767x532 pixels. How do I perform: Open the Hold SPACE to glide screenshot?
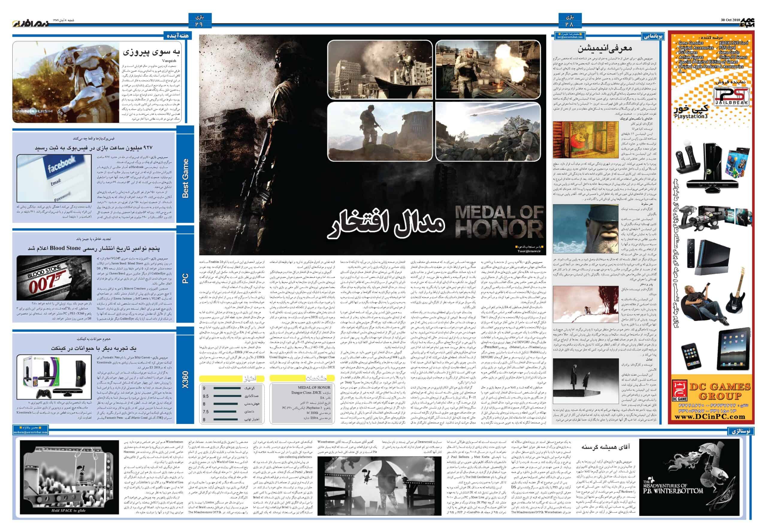[69, 477]
